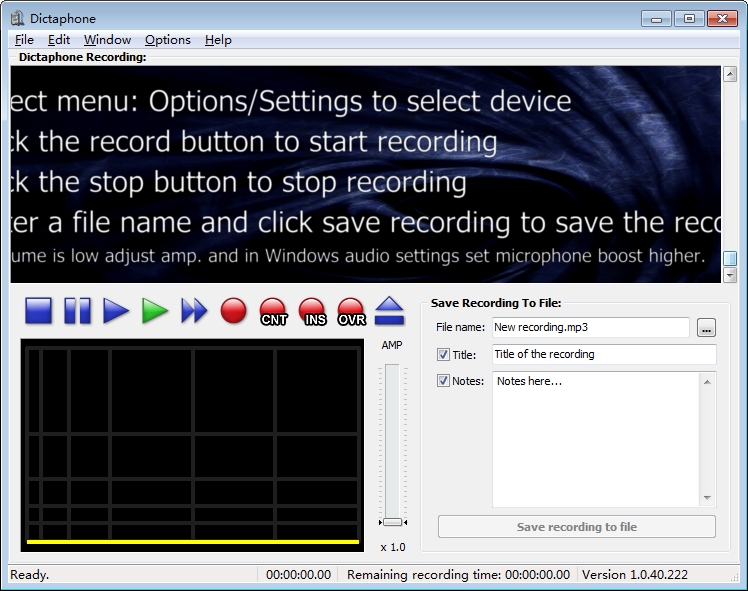
Task: Click the green Play button
Action: (x=155, y=311)
